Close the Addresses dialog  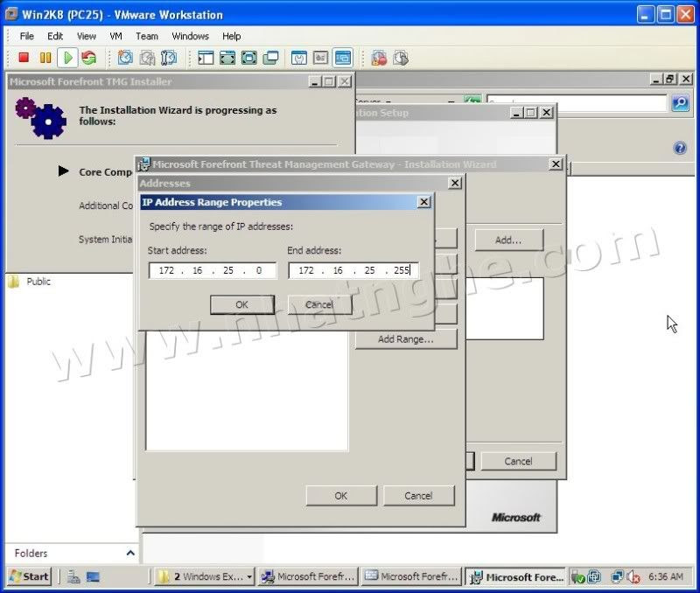(455, 183)
